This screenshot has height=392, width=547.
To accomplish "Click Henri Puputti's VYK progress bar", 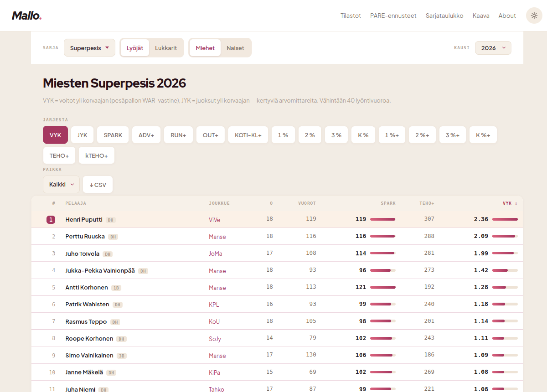I will [x=505, y=219].
